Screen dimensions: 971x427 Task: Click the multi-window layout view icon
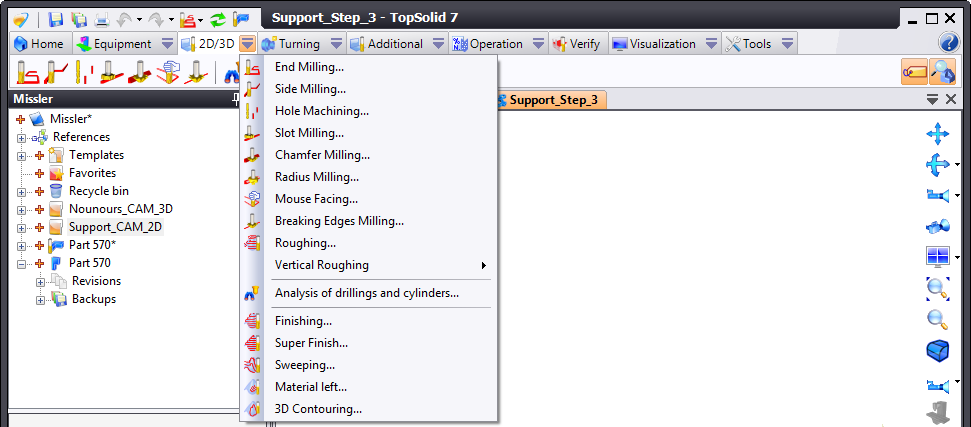[937, 257]
